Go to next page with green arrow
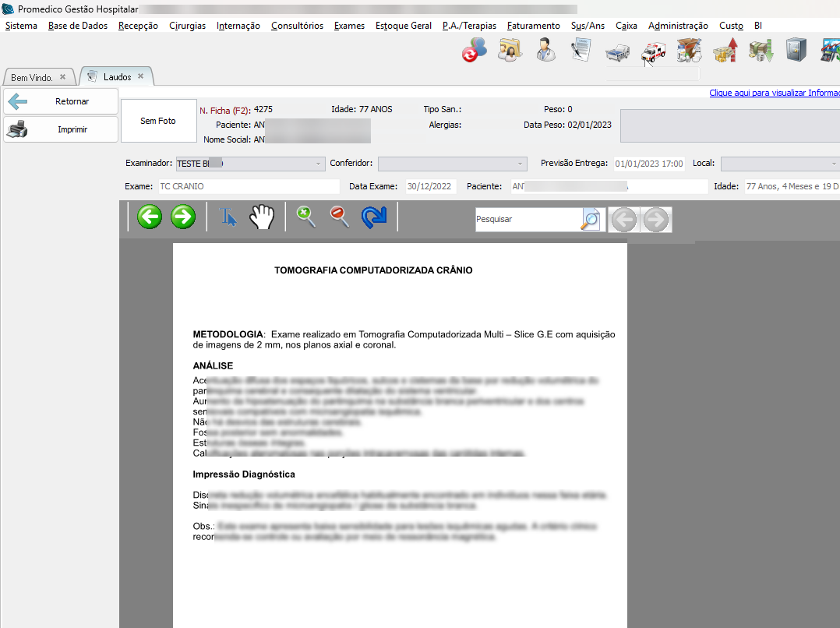The width and height of the screenshot is (840, 628). point(183,217)
